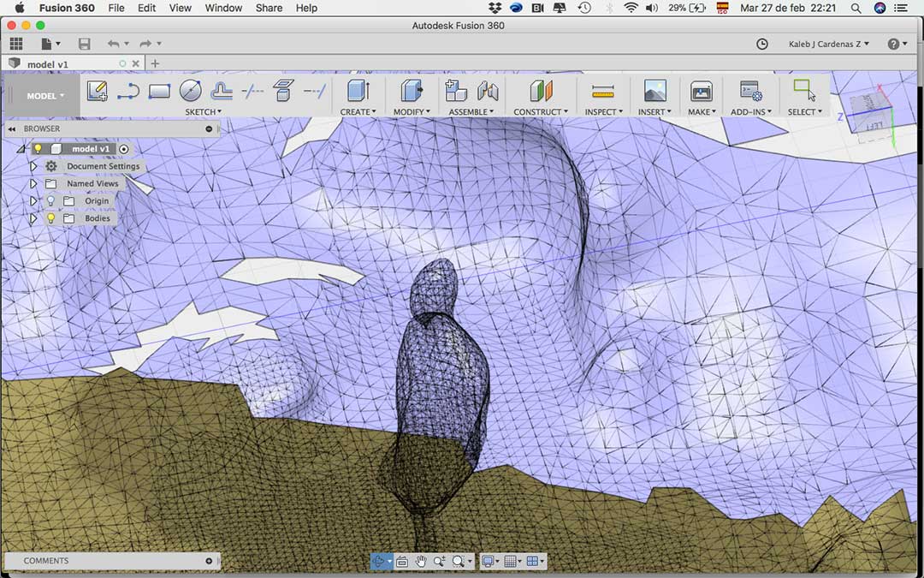The height and width of the screenshot is (578, 924).
Task: Activate the Pan hand tool
Action: (421, 562)
